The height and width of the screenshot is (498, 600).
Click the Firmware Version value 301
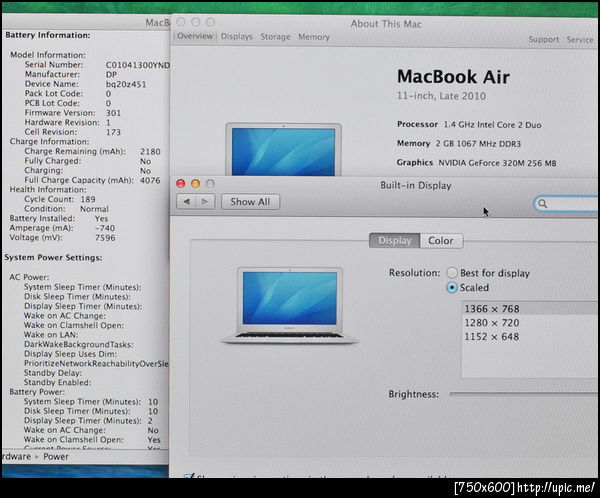tap(113, 113)
